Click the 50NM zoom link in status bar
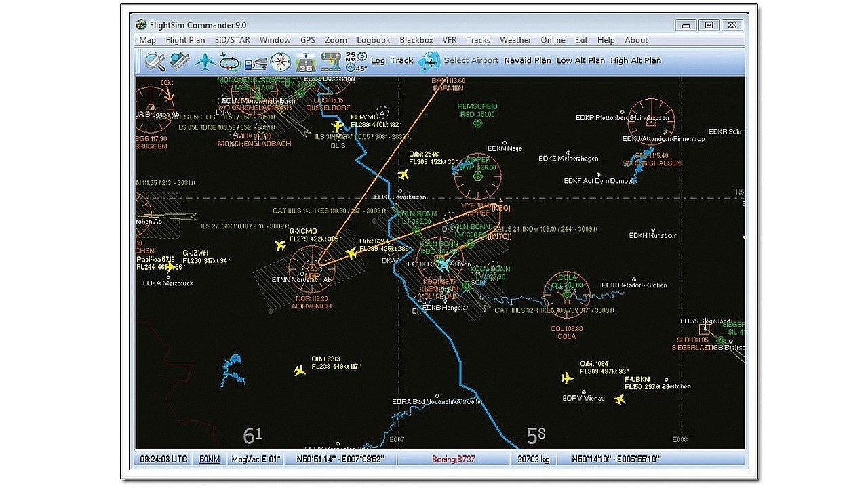 pos(210,459)
